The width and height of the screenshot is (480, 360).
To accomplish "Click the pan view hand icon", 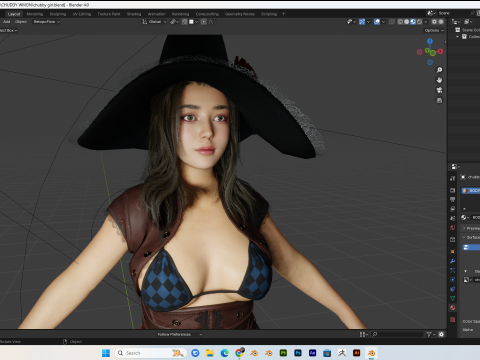I will (x=439, y=80).
